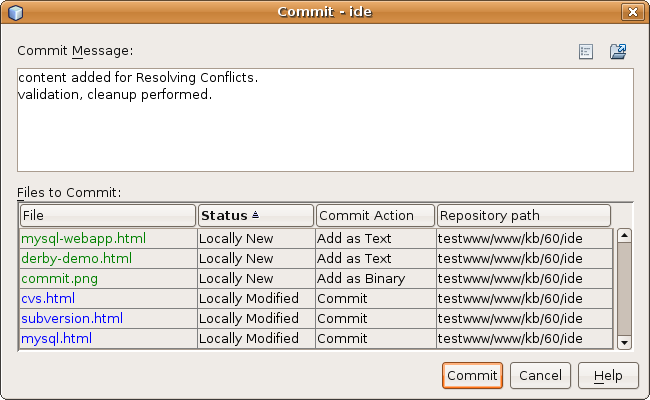Change commit action for mysql-webapp.html
This screenshot has width=650, height=400.
tap(375, 239)
